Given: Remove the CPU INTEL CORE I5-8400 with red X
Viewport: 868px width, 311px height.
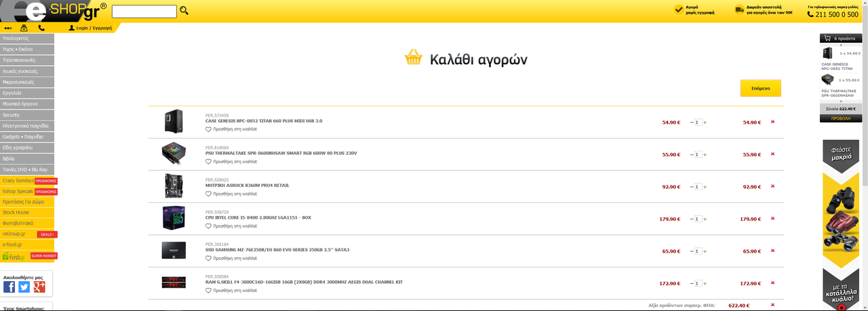Looking at the screenshot, I should pyautogui.click(x=772, y=219).
